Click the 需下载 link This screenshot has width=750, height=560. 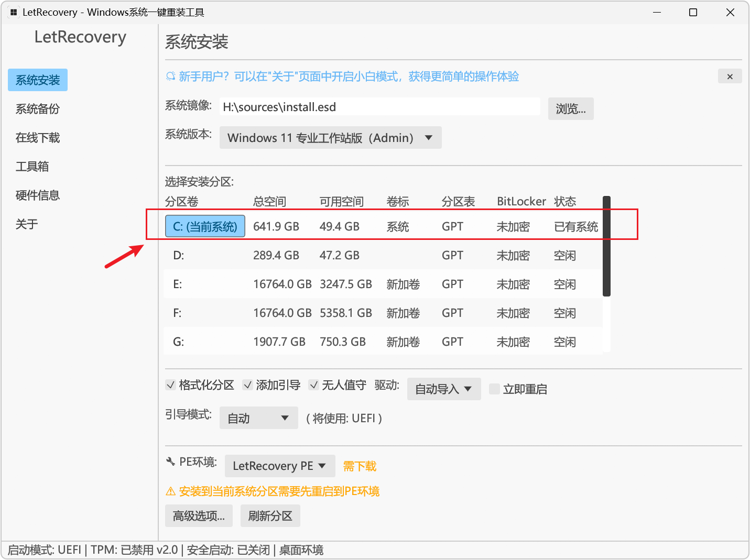[360, 466]
